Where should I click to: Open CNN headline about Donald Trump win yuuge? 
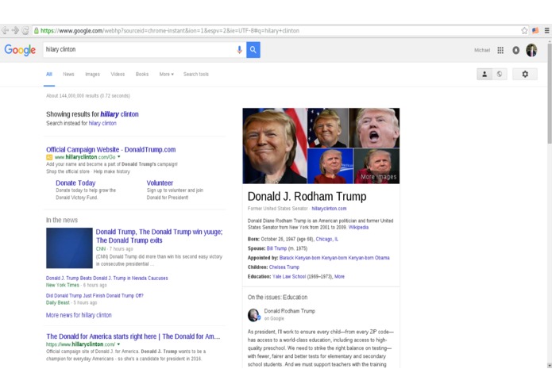[x=159, y=236]
